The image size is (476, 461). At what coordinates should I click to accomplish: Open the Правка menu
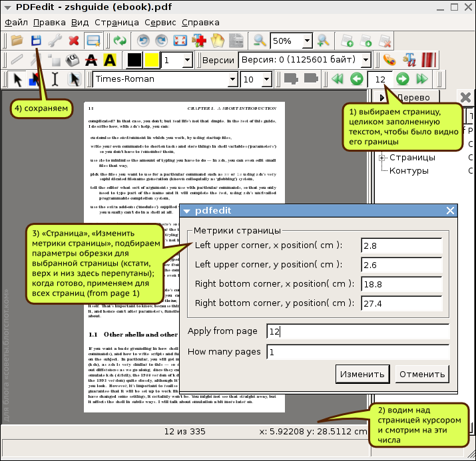(x=49, y=23)
